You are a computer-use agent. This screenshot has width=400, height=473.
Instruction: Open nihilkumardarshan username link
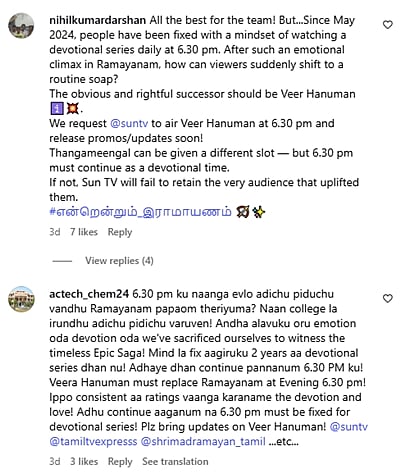tap(97, 20)
